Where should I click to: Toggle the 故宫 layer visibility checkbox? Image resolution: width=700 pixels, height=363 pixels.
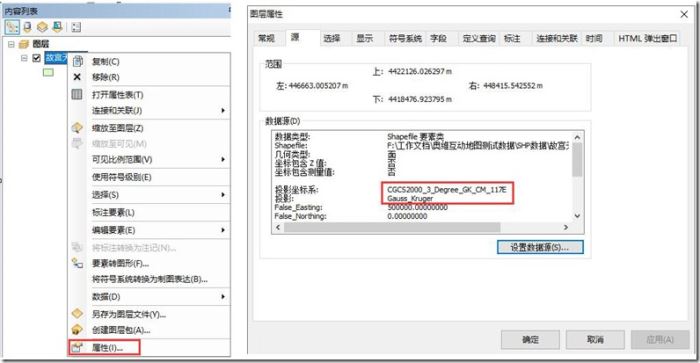pos(37,58)
